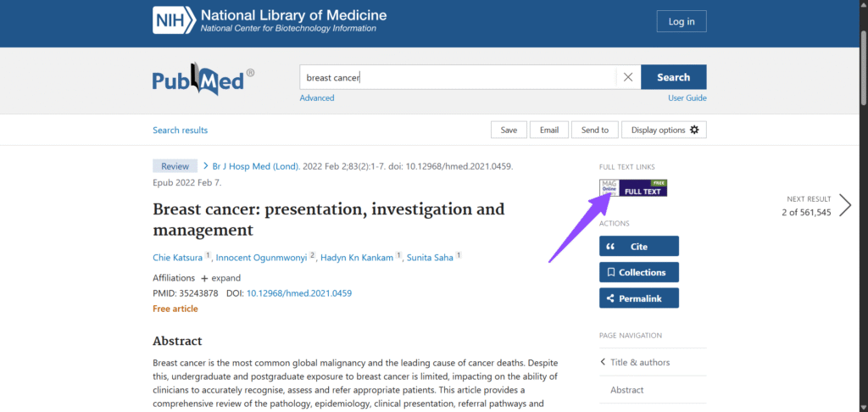Click the Permalink share button
The width and height of the screenshot is (868, 412).
tap(638, 298)
